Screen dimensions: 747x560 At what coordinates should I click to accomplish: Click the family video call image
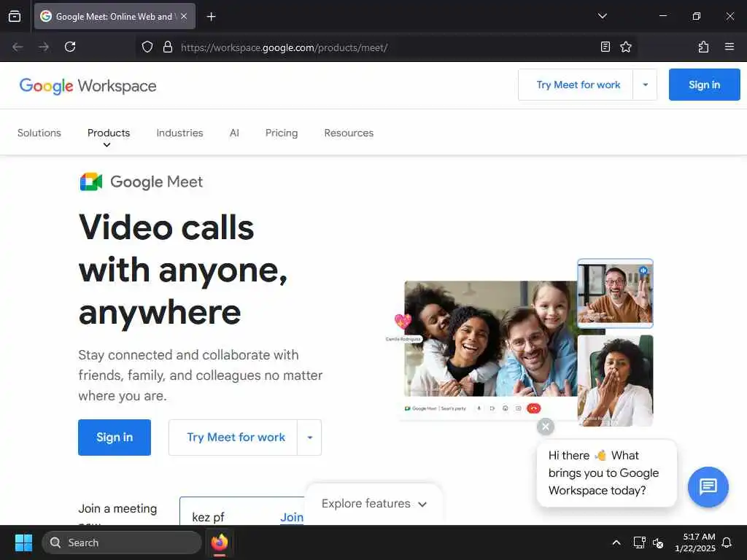491,338
